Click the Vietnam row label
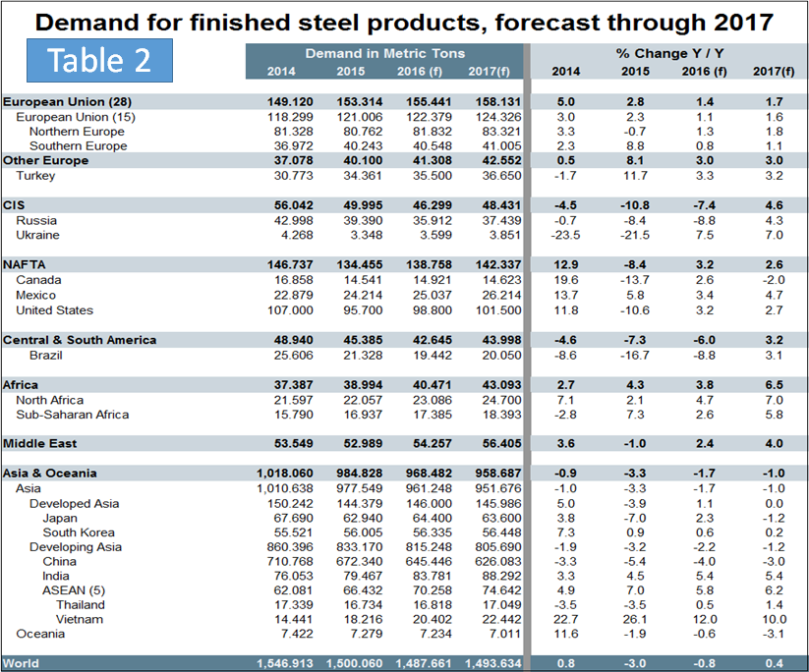This screenshot has height=672, width=809. [x=79, y=620]
